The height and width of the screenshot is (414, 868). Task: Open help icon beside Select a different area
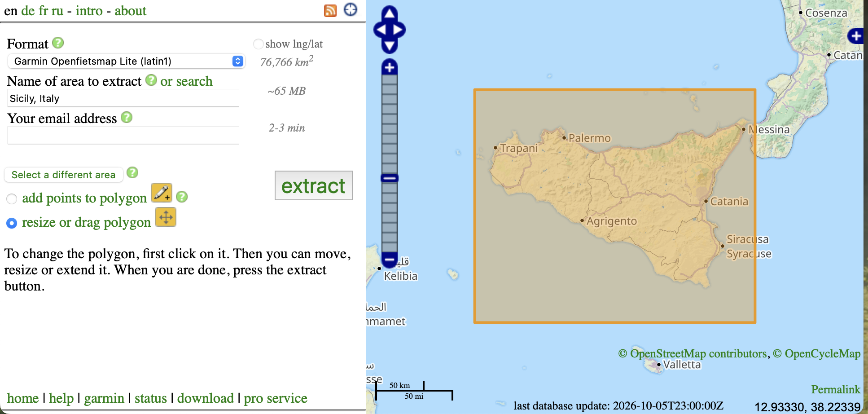132,172
